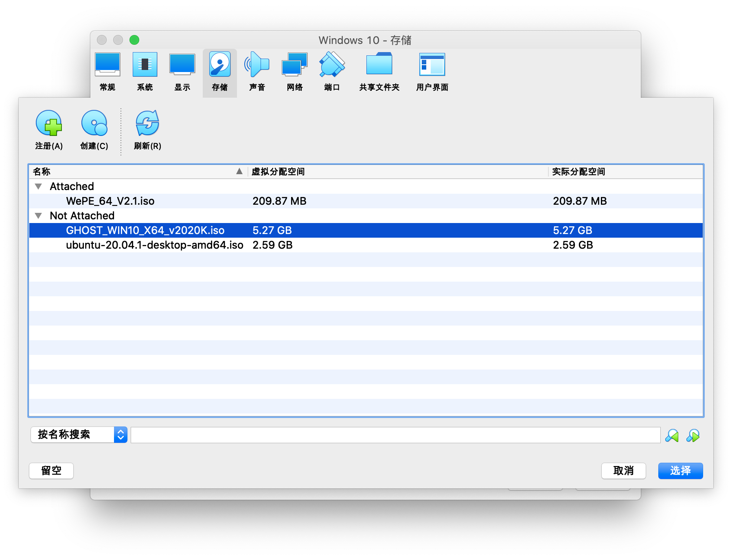Collapse the Attached group
Image resolution: width=732 pixels, height=560 pixels.
(x=39, y=186)
